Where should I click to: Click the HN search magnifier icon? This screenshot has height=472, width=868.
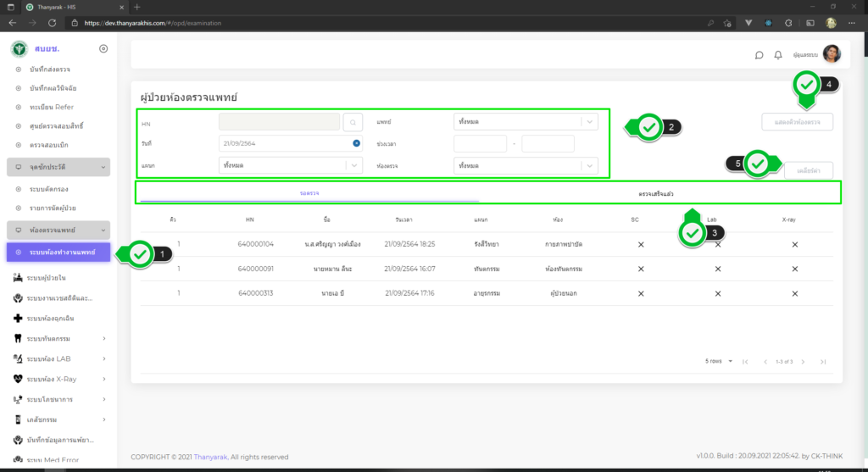click(354, 122)
